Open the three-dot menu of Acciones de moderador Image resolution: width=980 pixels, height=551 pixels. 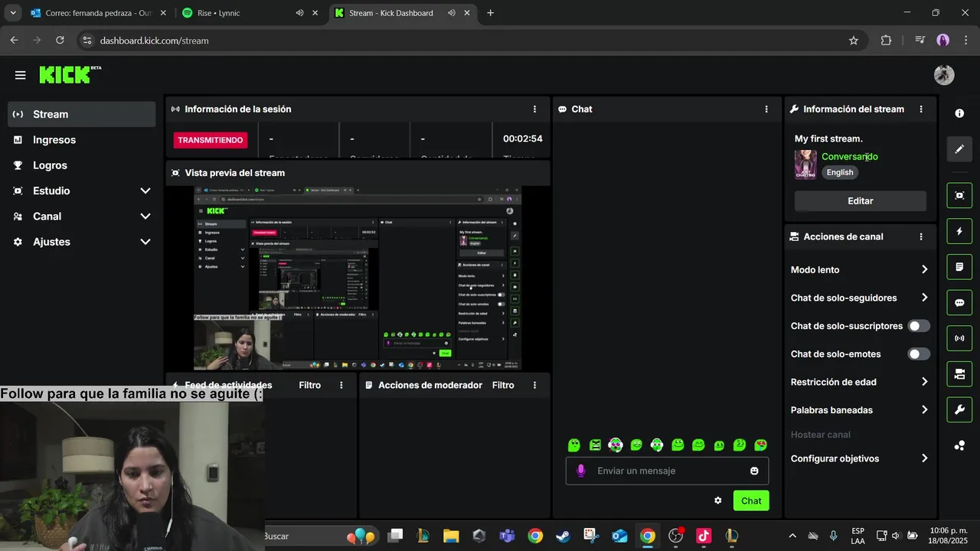(x=534, y=385)
